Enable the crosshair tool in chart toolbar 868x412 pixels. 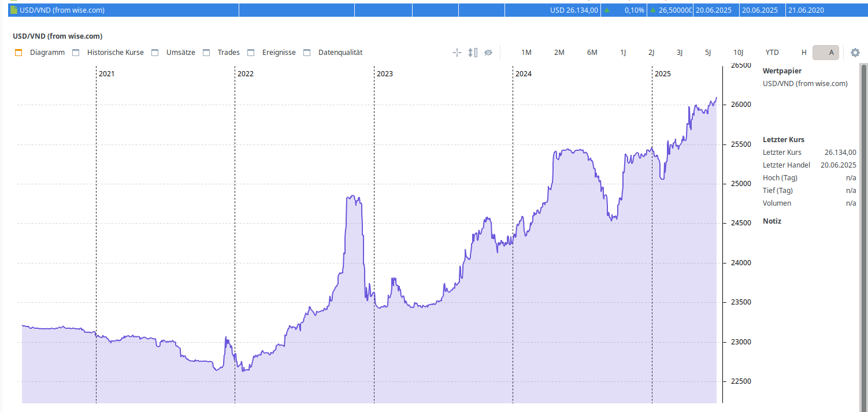[457, 53]
